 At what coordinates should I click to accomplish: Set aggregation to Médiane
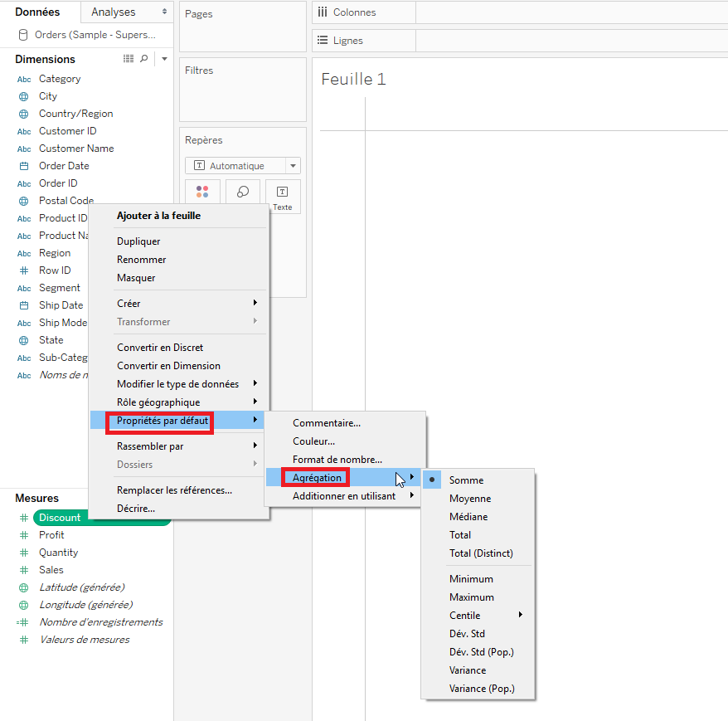pyautogui.click(x=468, y=517)
